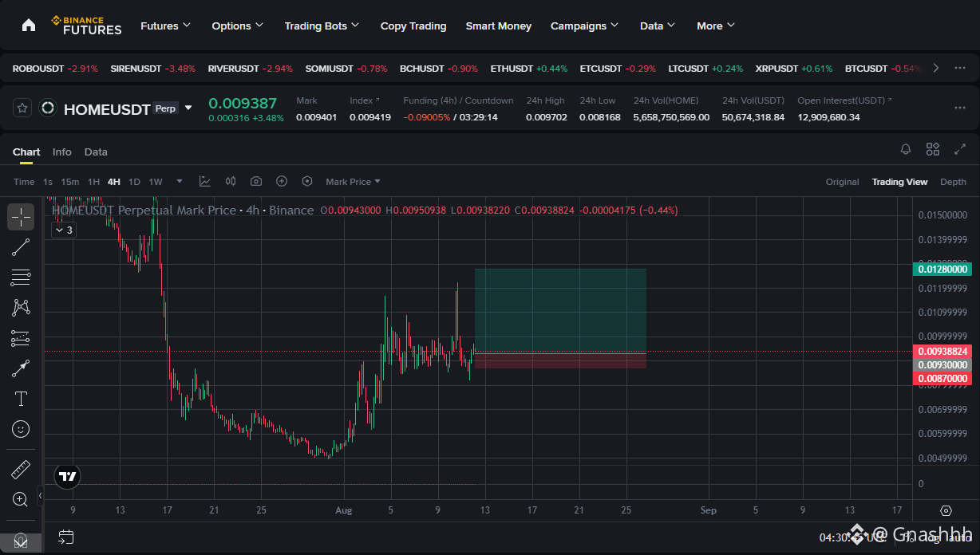Image resolution: width=980 pixels, height=555 pixels.
Task: Set the interval to 15m
Action: tap(70, 182)
